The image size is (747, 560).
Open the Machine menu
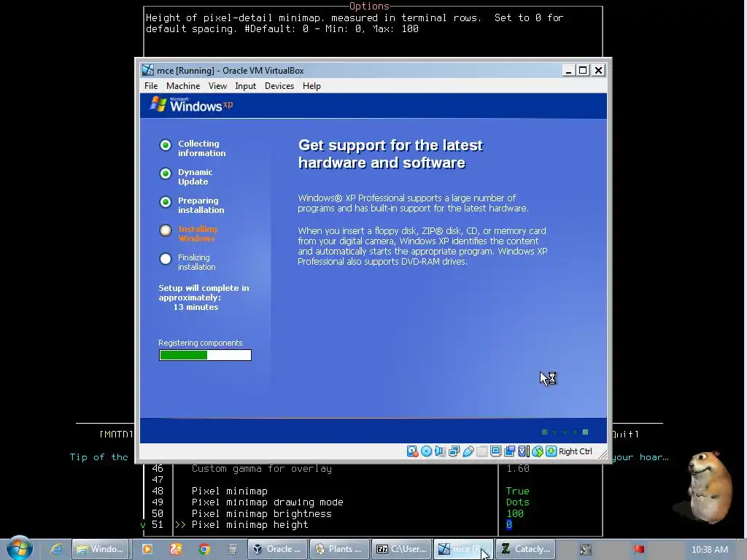pos(183,86)
